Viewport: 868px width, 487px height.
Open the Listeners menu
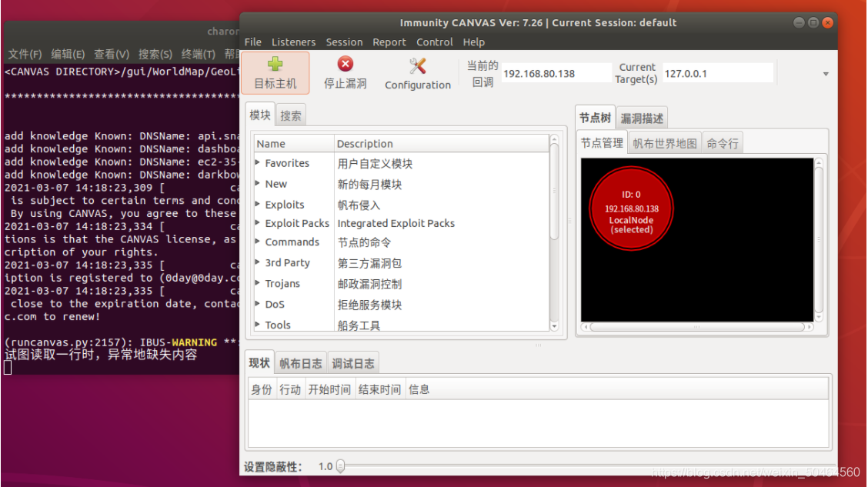[x=293, y=42]
